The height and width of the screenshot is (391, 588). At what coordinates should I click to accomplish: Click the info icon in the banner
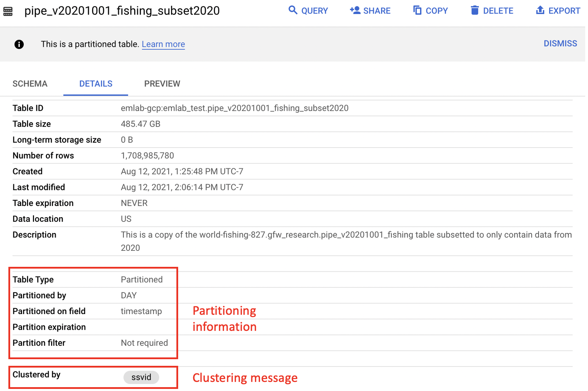click(19, 44)
